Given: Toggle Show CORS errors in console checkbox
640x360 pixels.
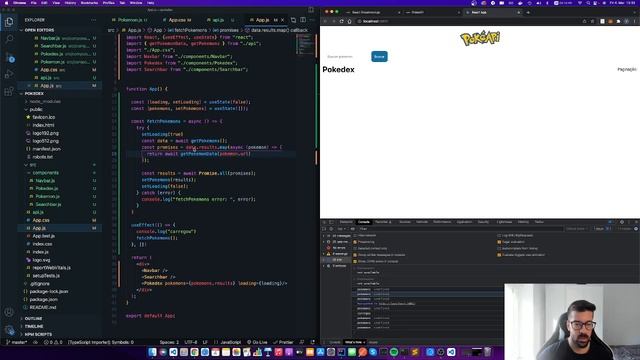Looking at the screenshot, I should coord(355,261).
